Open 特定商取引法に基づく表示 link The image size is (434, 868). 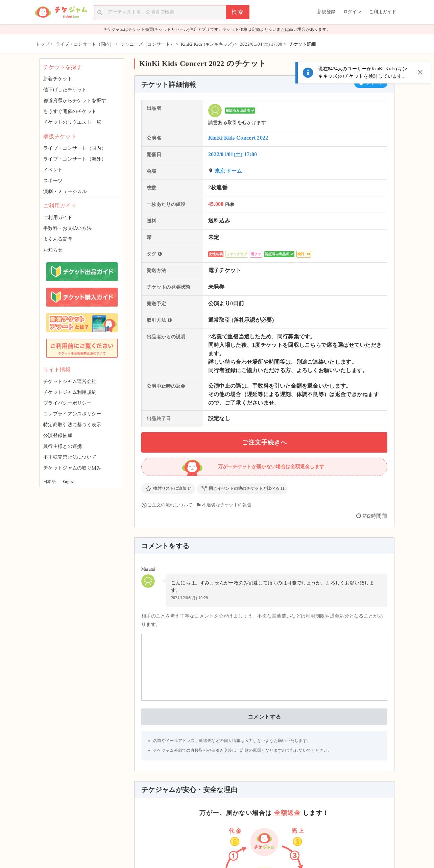[x=72, y=425]
